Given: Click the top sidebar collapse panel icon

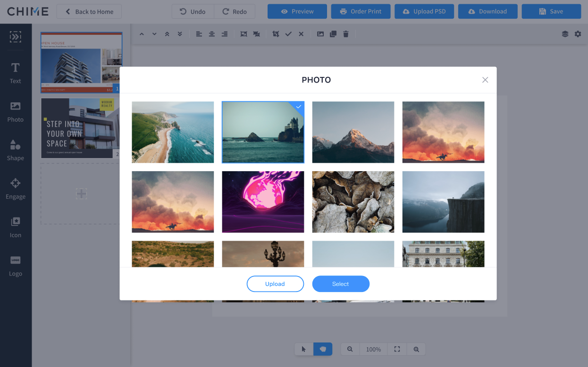Looking at the screenshot, I should click(x=16, y=37).
